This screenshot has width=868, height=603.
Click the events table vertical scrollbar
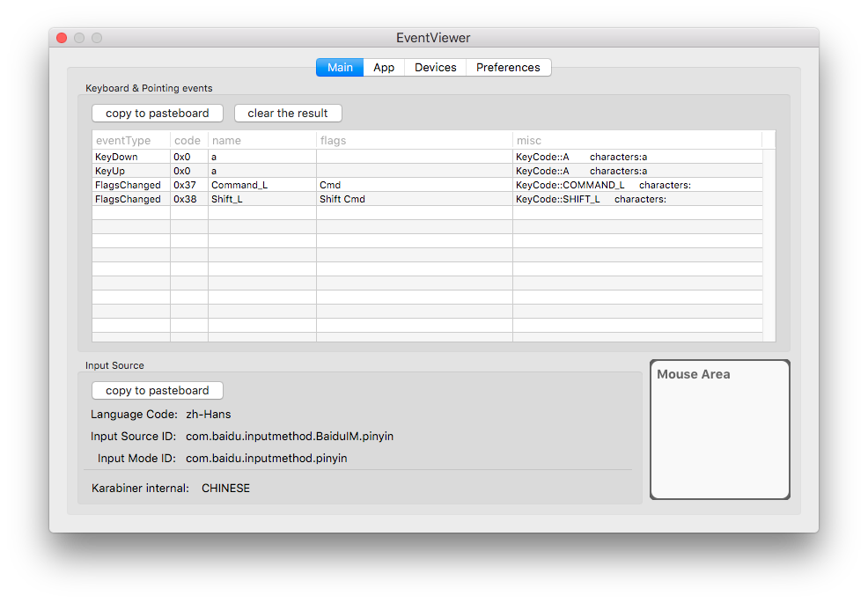tap(769, 245)
